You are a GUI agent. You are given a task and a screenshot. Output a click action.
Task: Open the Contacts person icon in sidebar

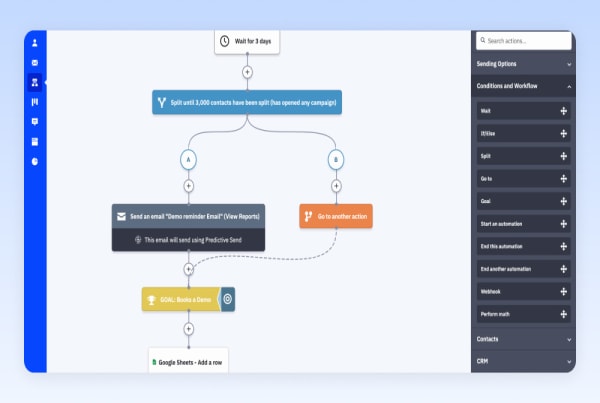click(35, 43)
